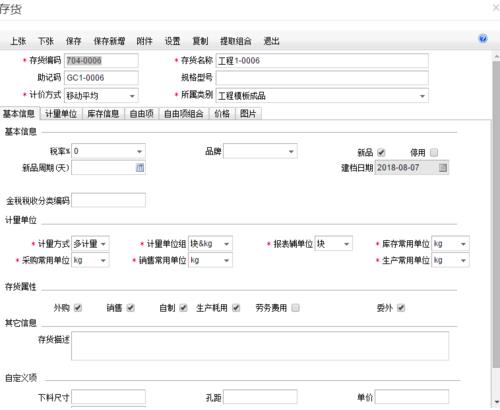The height and width of the screenshot is (410, 500).
Task: Open the 自由项组合 tab
Action: (x=184, y=114)
